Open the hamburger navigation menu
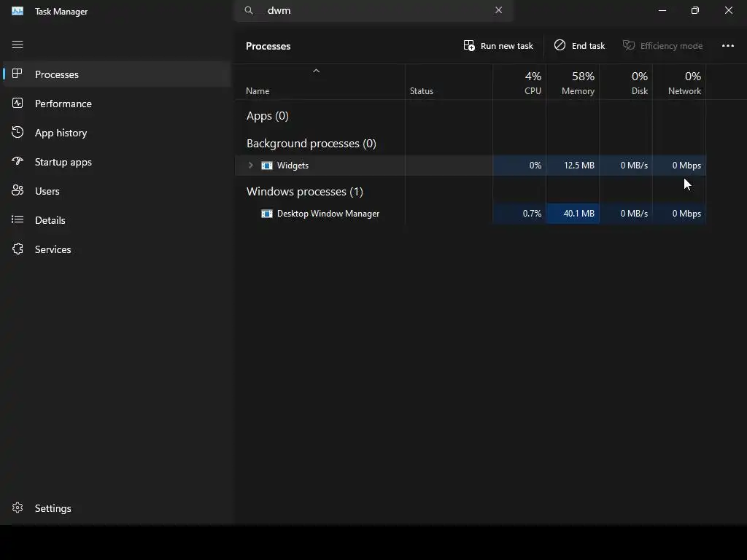The width and height of the screenshot is (747, 560). click(18, 44)
